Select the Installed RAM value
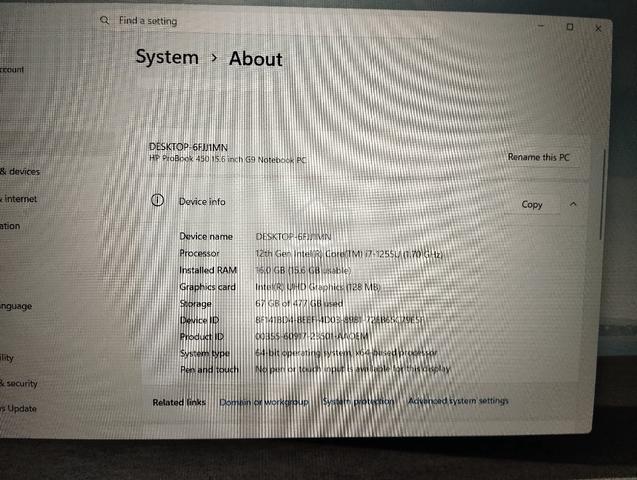 tap(303, 270)
